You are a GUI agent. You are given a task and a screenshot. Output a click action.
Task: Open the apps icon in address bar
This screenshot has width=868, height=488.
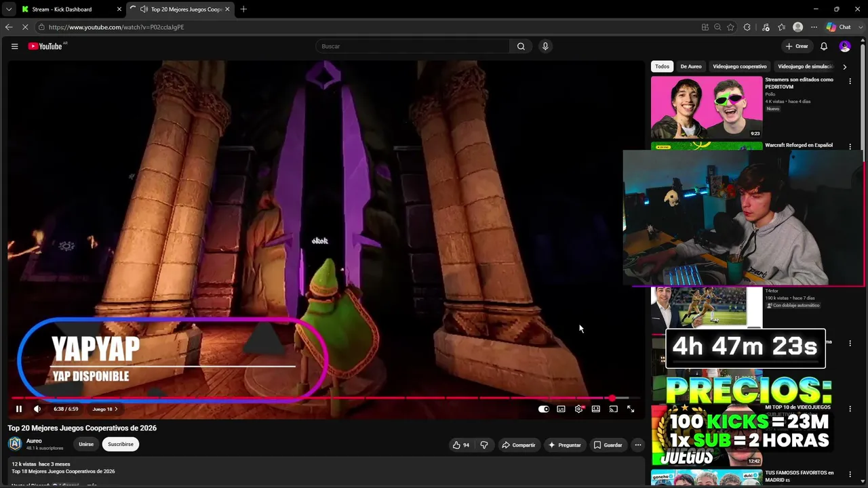[705, 27]
